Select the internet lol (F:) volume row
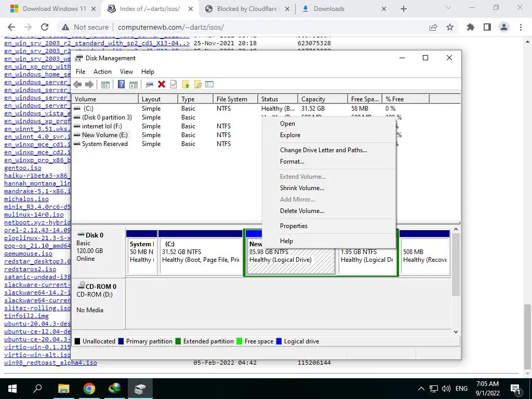Image resolution: width=532 pixels, height=399 pixels. pyautogui.click(x=102, y=126)
